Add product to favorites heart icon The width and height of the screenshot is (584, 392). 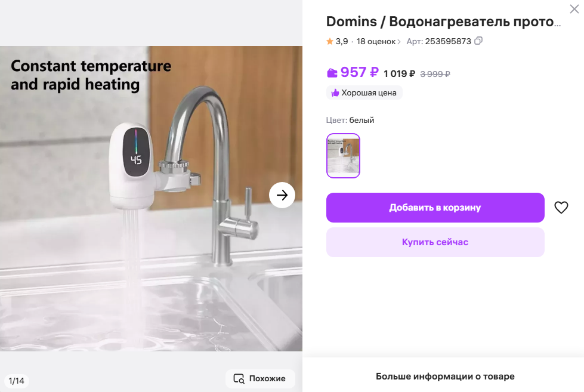(x=561, y=207)
